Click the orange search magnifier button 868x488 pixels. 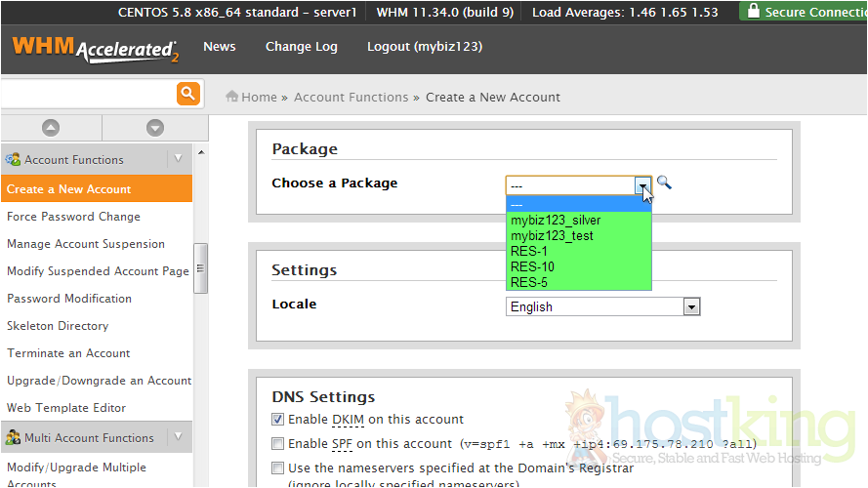[x=187, y=94]
